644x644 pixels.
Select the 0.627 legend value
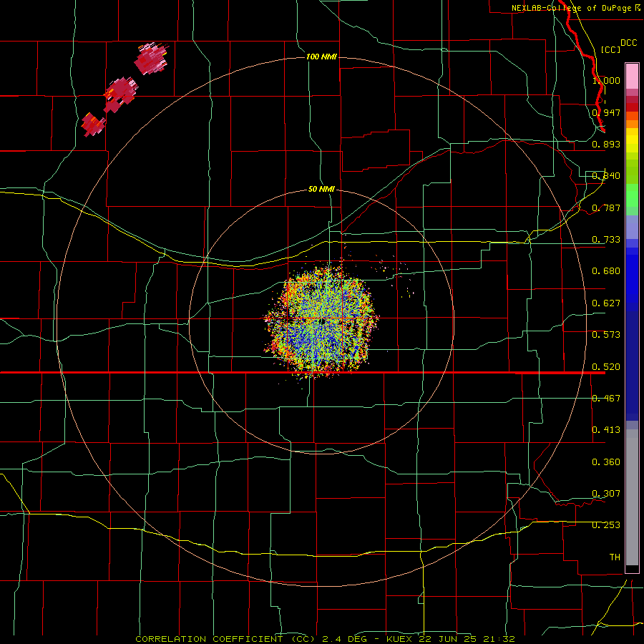[x=606, y=303]
